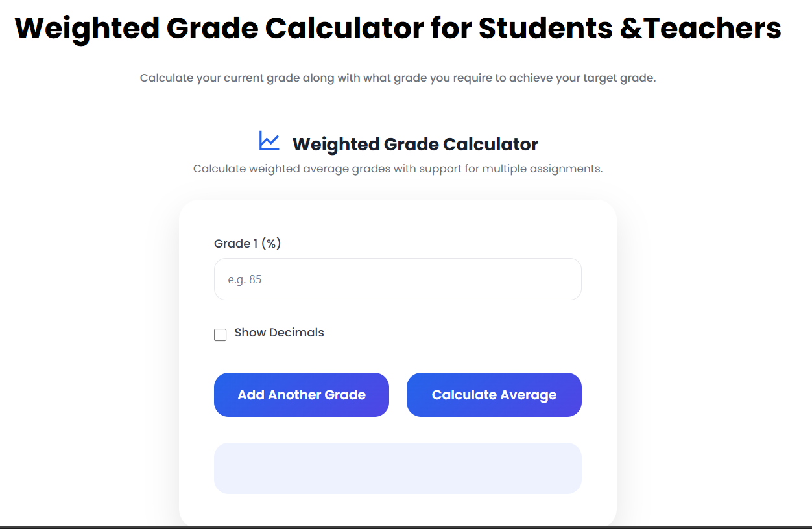
Task: Click the Weighted Grade Calculator heading
Action: pos(415,144)
